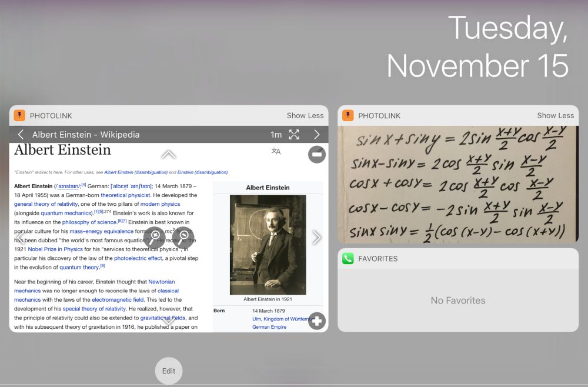
Task: Tap the left magnifier zoom icon
Action: click(155, 237)
